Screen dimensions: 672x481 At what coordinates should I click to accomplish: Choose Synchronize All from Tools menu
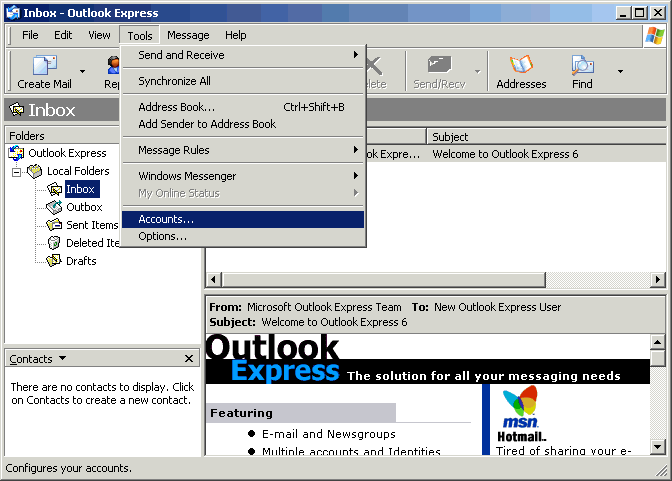click(243, 81)
